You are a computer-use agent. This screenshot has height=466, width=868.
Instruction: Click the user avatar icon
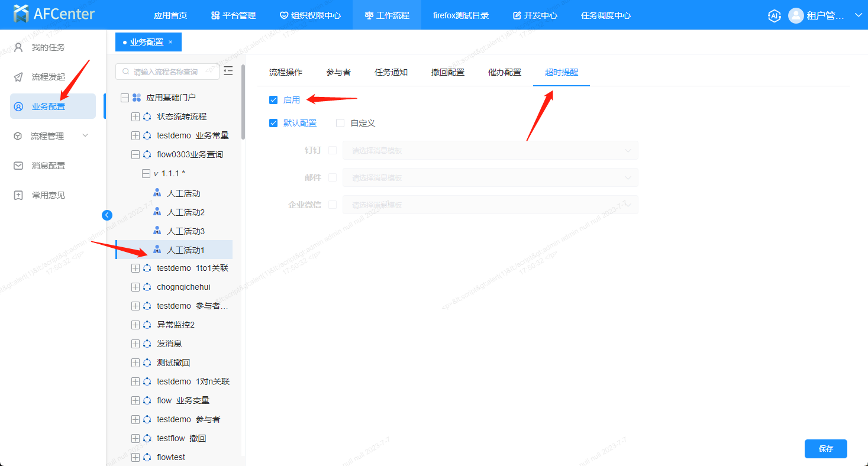pyautogui.click(x=796, y=15)
